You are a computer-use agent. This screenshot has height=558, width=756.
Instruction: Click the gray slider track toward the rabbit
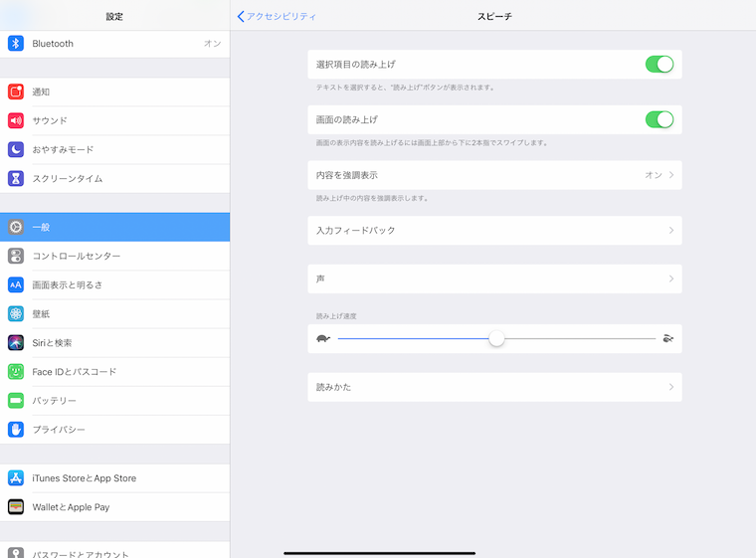(580, 338)
